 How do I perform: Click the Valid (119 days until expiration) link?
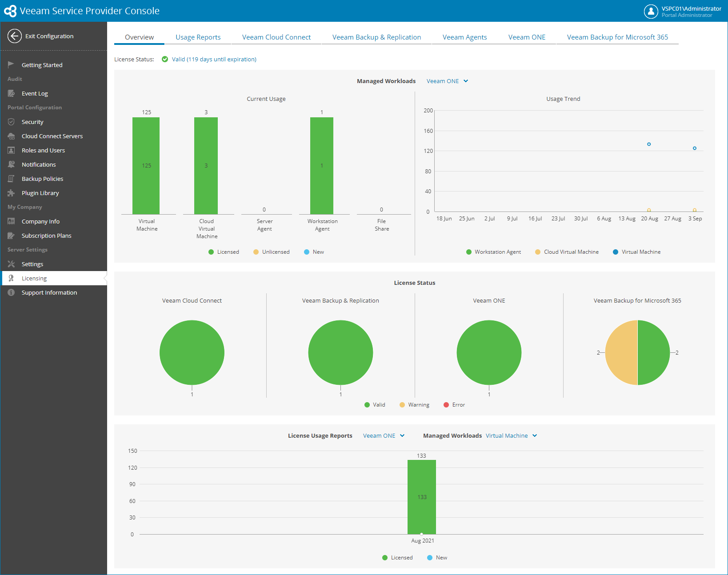(x=214, y=59)
